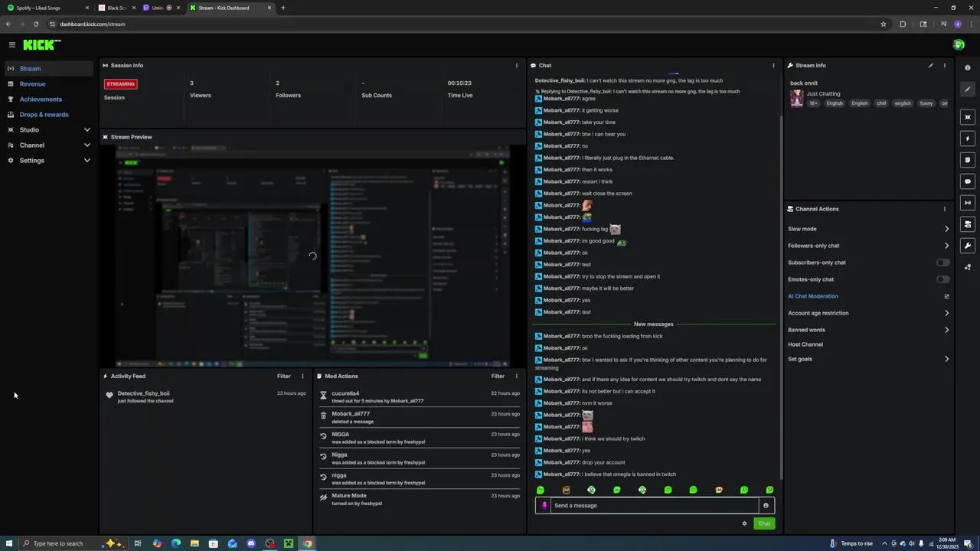Click the Send a message input field

655,506
